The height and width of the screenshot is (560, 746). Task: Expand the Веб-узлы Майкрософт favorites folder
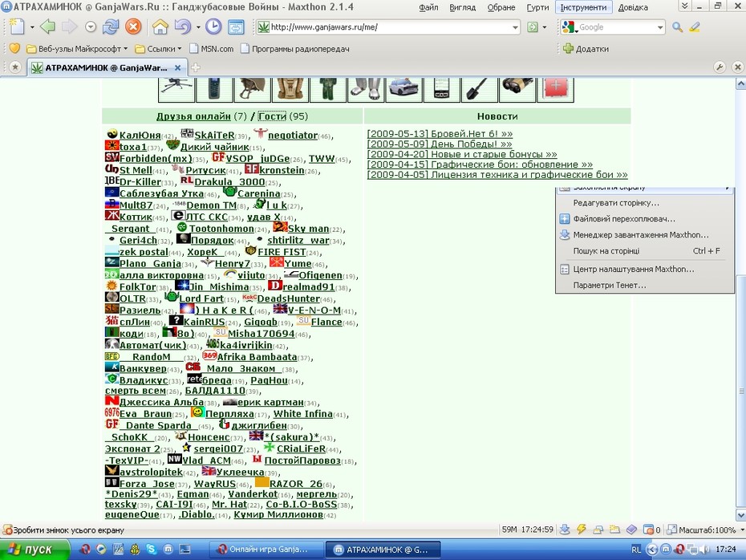[77, 48]
